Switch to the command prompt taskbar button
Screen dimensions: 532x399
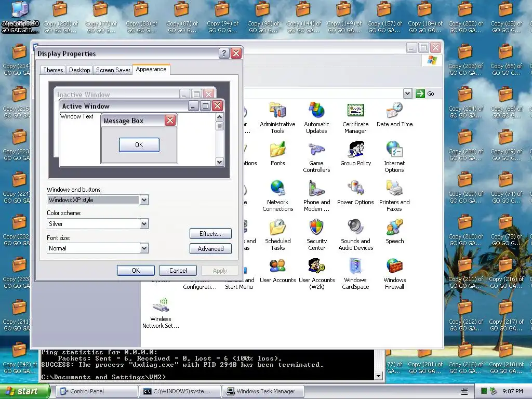pos(180,391)
